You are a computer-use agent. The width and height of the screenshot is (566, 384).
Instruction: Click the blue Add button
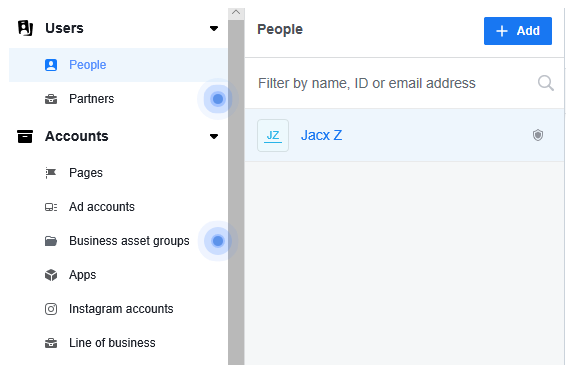[x=518, y=31]
